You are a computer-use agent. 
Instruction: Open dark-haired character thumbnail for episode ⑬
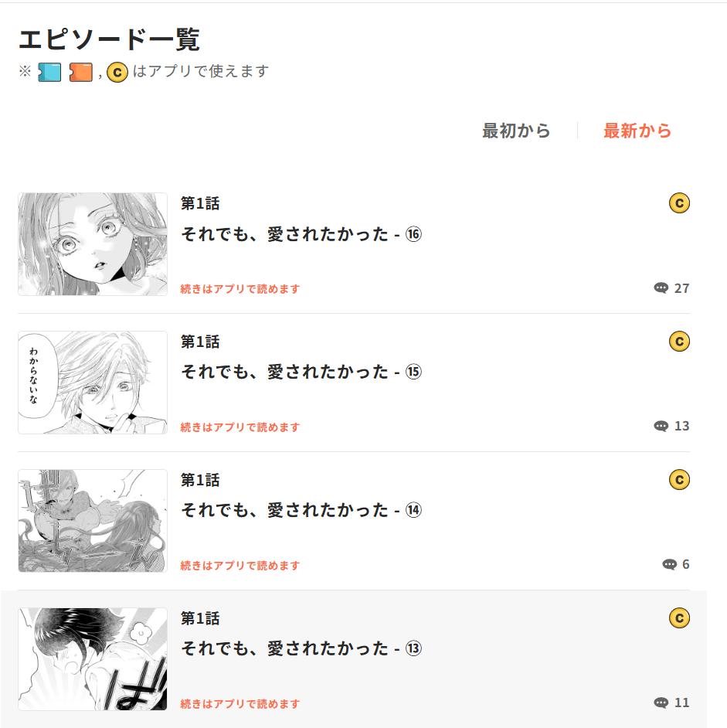coord(93,659)
